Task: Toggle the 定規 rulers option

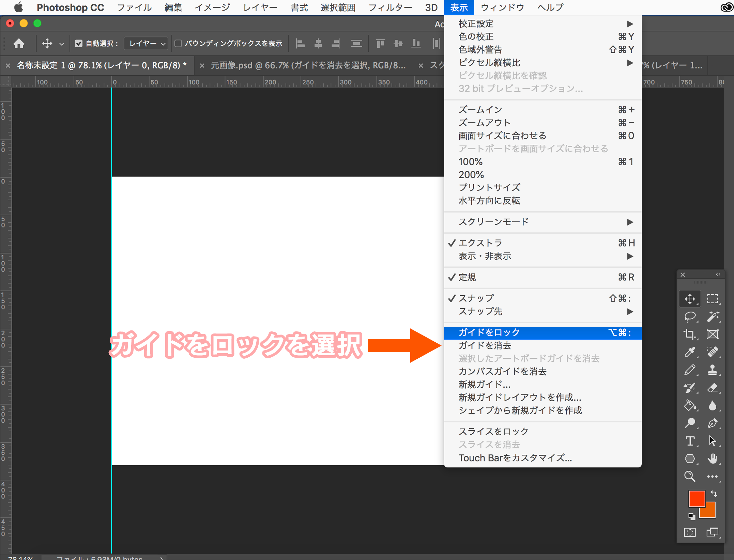Action: (542, 277)
